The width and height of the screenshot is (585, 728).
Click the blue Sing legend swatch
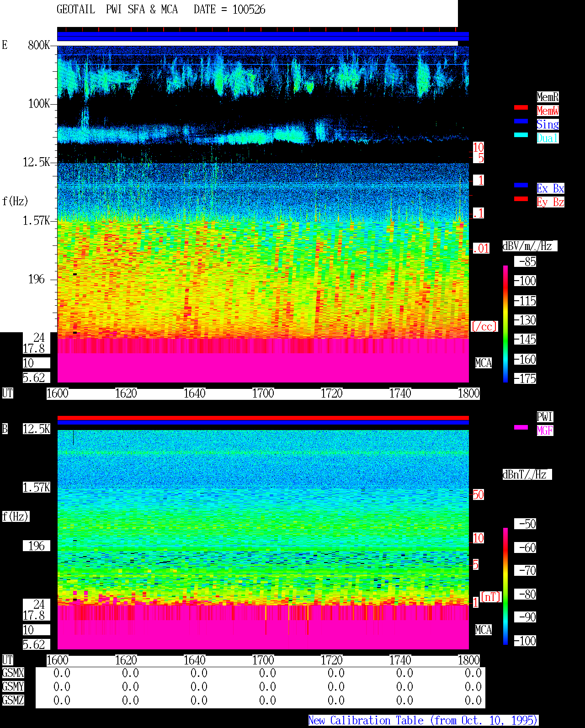(521, 121)
